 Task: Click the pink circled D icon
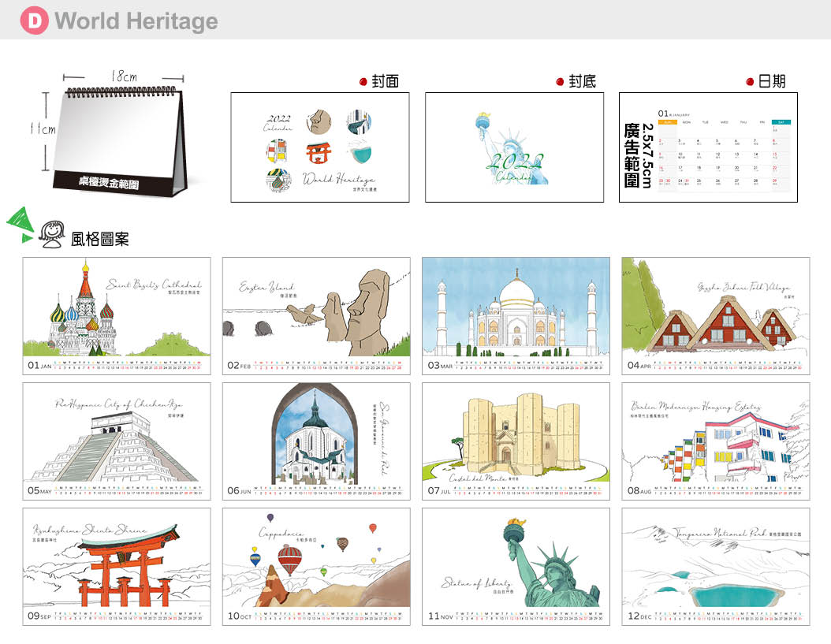33,20
